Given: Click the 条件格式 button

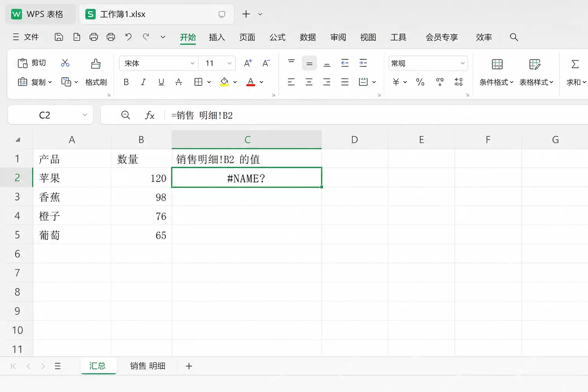Looking at the screenshot, I should 497,82.
